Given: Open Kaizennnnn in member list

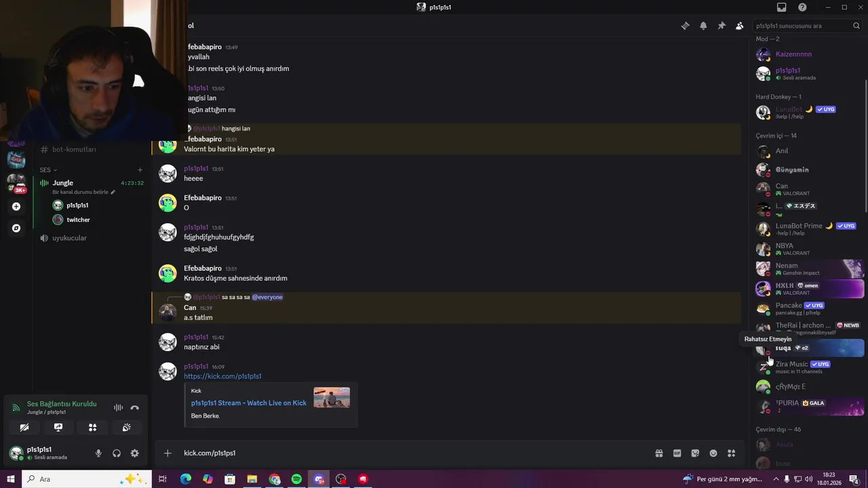Looking at the screenshot, I should pos(794,54).
